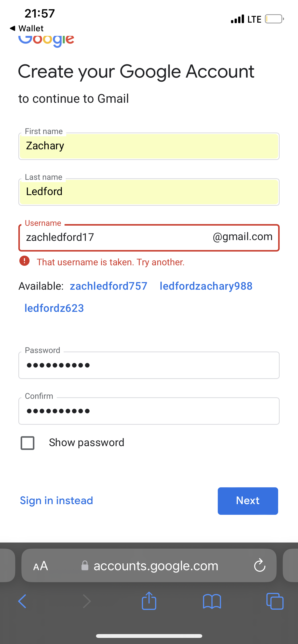Viewport: 298px width, 644px height.
Task: Open Safari bookmarks book icon
Action: coord(212,601)
